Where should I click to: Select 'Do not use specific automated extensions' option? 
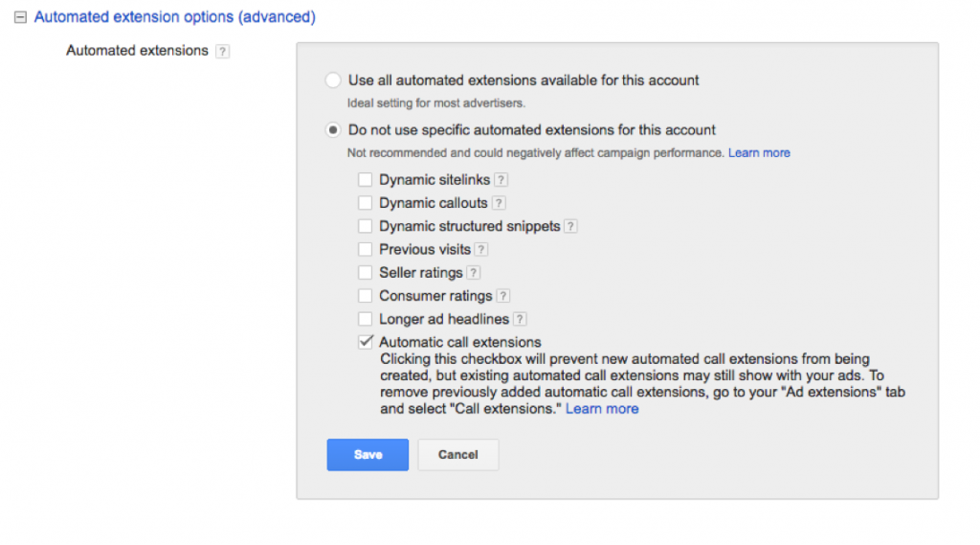(x=333, y=129)
